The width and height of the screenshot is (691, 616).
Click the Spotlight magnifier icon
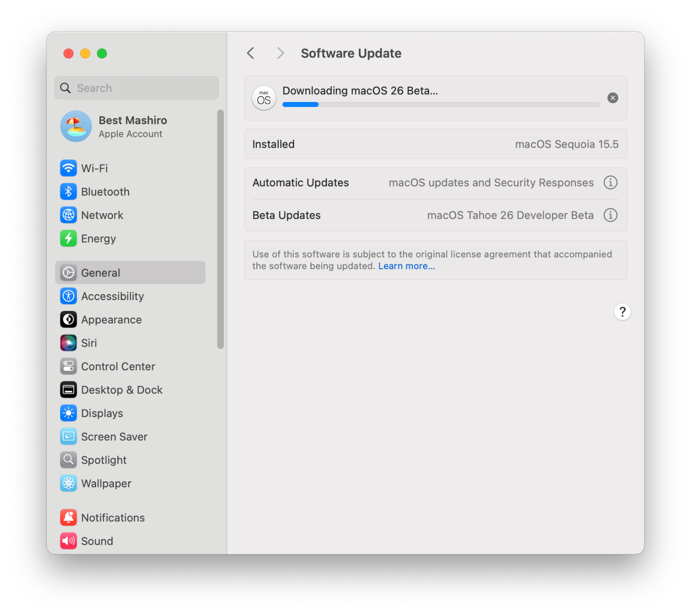68,460
